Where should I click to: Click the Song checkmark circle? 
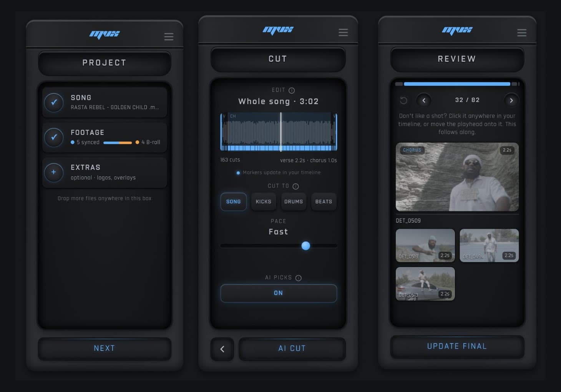click(x=54, y=103)
